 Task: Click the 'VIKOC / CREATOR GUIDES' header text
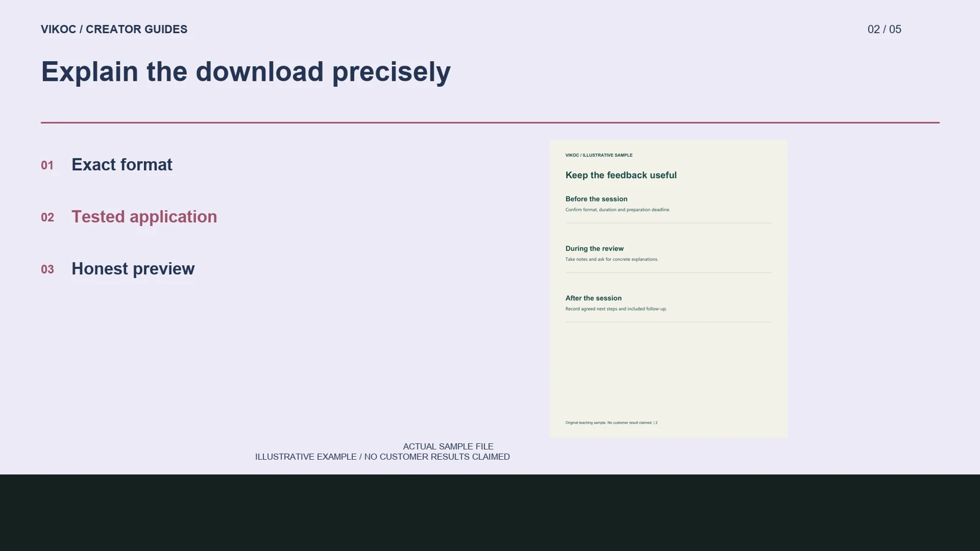(x=114, y=29)
